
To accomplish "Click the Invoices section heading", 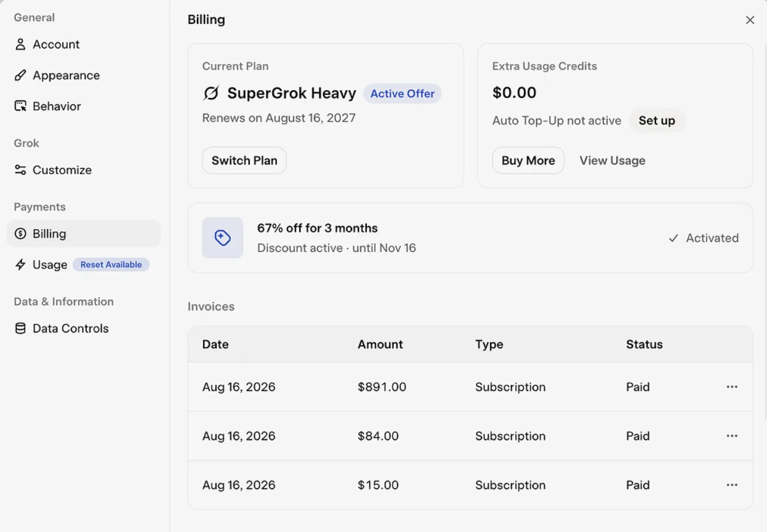I will [x=211, y=307].
